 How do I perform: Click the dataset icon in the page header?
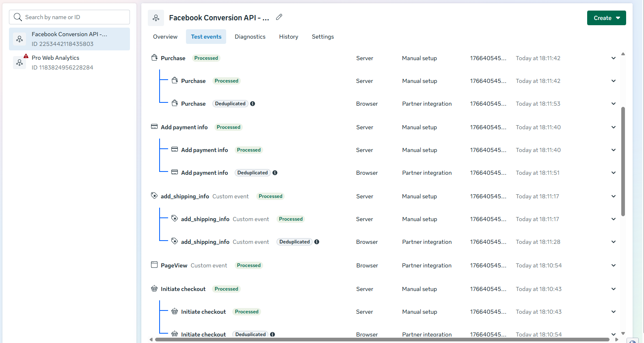pos(156,18)
